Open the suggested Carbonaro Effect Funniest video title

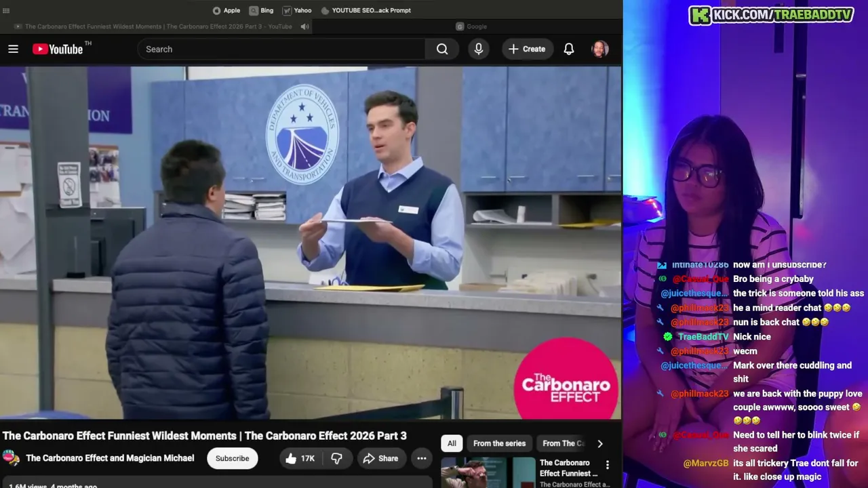point(569,468)
